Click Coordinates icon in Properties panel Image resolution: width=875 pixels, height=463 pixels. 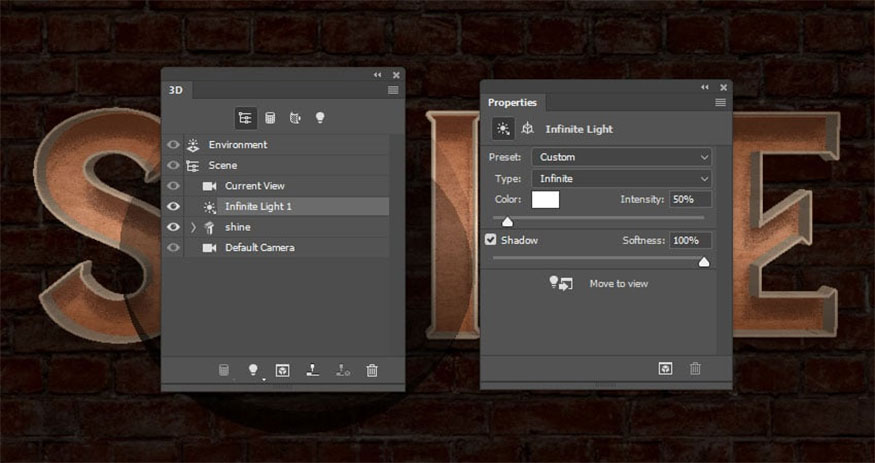click(526, 129)
